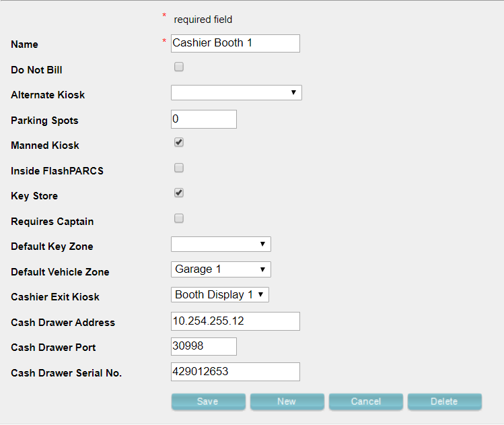Image resolution: width=504 pixels, height=425 pixels.
Task: Select the Cash Drawer Port field
Action: point(204,346)
